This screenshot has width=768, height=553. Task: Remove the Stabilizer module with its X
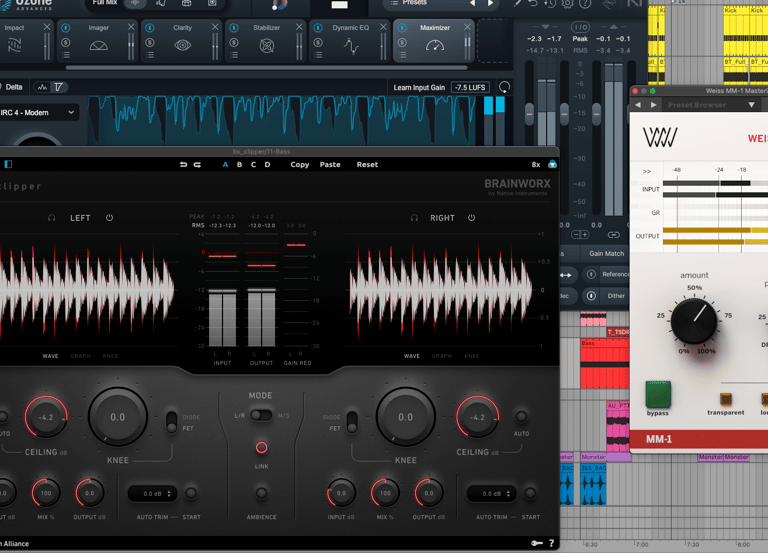[x=299, y=27]
